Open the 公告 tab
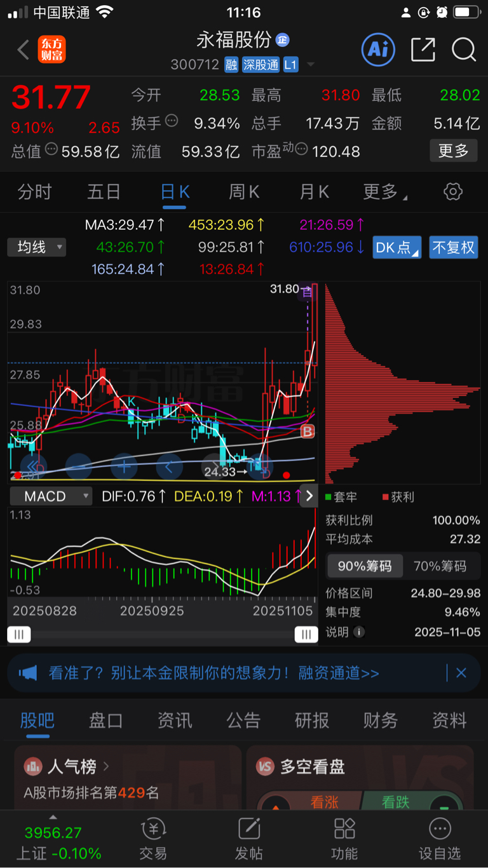Viewport: 488px width, 868px height. (x=243, y=721)
